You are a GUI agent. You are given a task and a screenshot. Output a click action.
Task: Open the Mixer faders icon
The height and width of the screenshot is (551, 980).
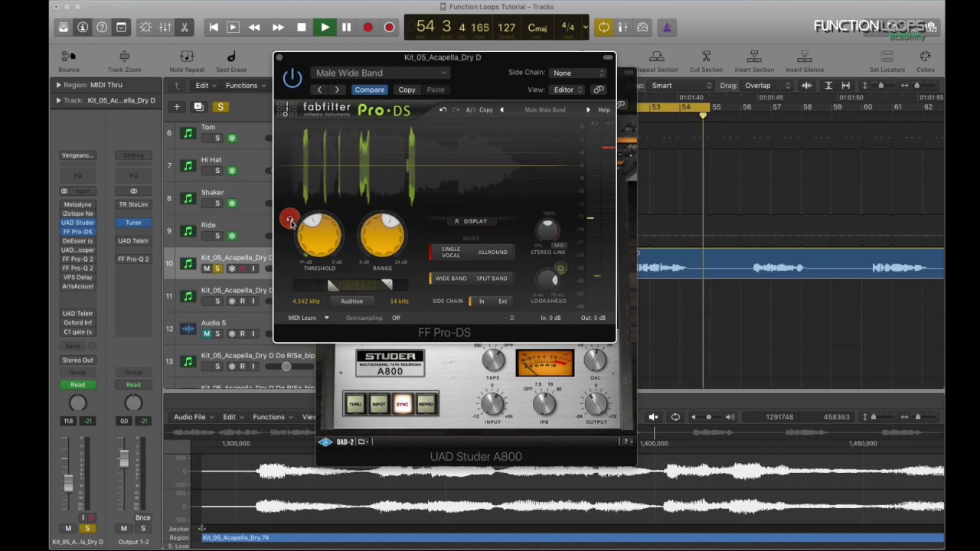165,28
